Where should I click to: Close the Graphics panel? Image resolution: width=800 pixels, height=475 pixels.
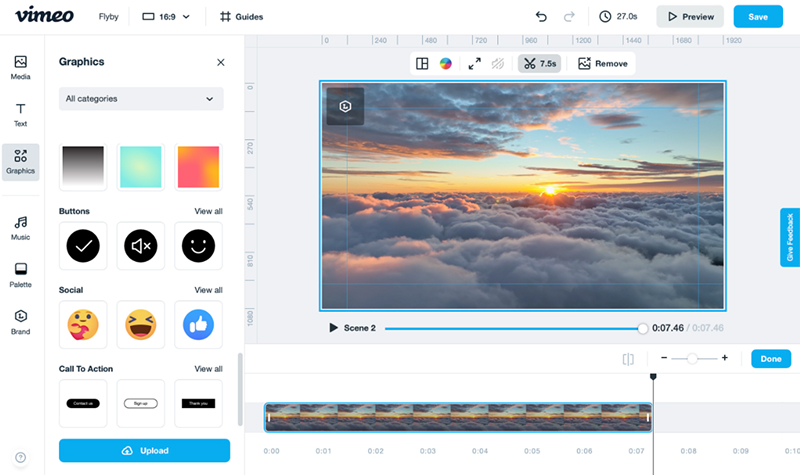click(221, 62)
